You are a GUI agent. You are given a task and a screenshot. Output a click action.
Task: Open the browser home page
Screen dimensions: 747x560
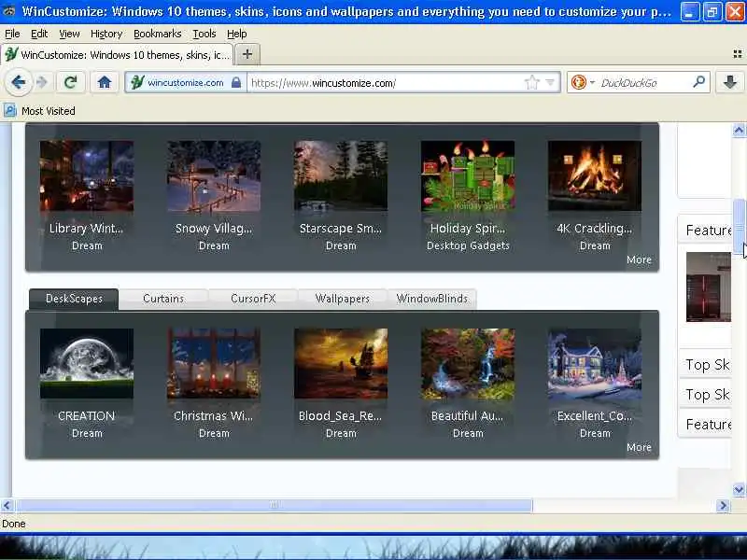point(105,83)
